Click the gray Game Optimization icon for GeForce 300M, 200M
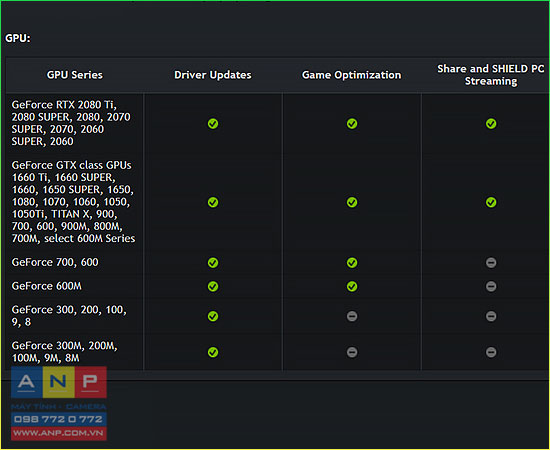Image resolution: width=550 pixels, height=450 pixels. 352,352
